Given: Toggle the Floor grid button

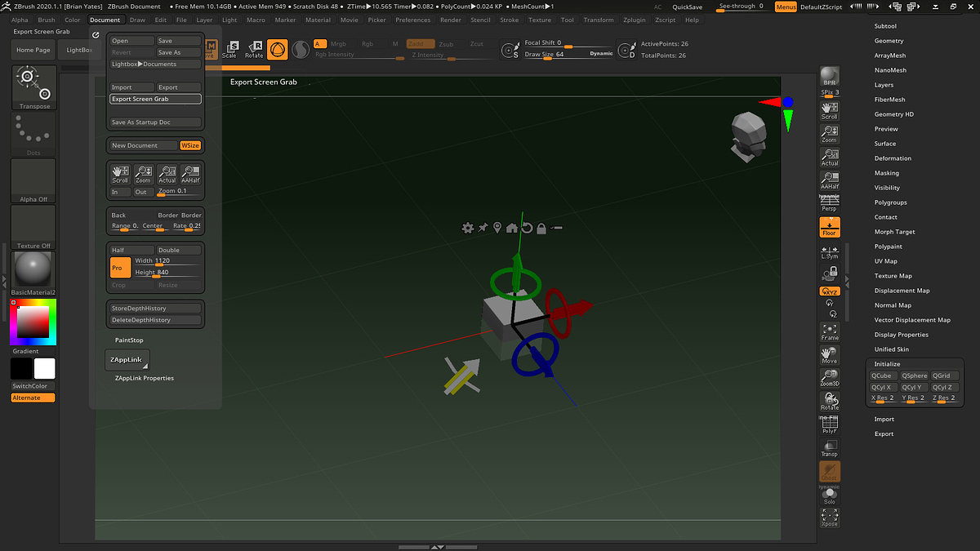Looking at the screenshot, I should tap(830, 228).
